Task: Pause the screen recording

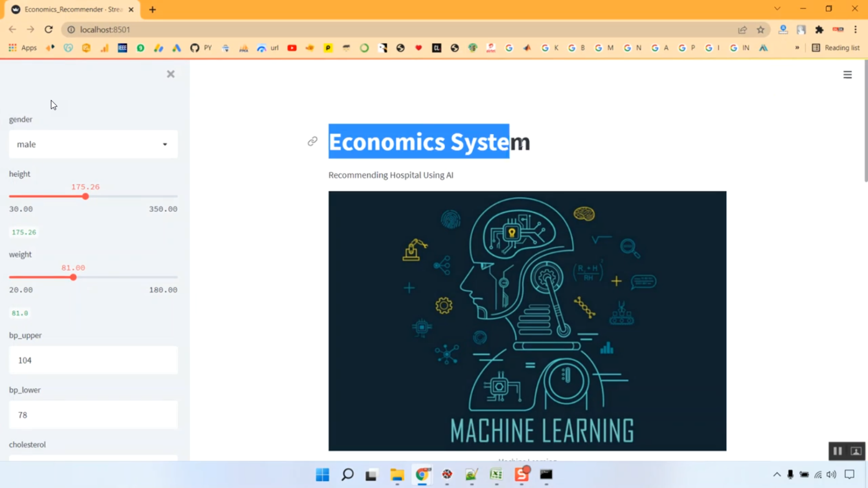Action: 837,451
